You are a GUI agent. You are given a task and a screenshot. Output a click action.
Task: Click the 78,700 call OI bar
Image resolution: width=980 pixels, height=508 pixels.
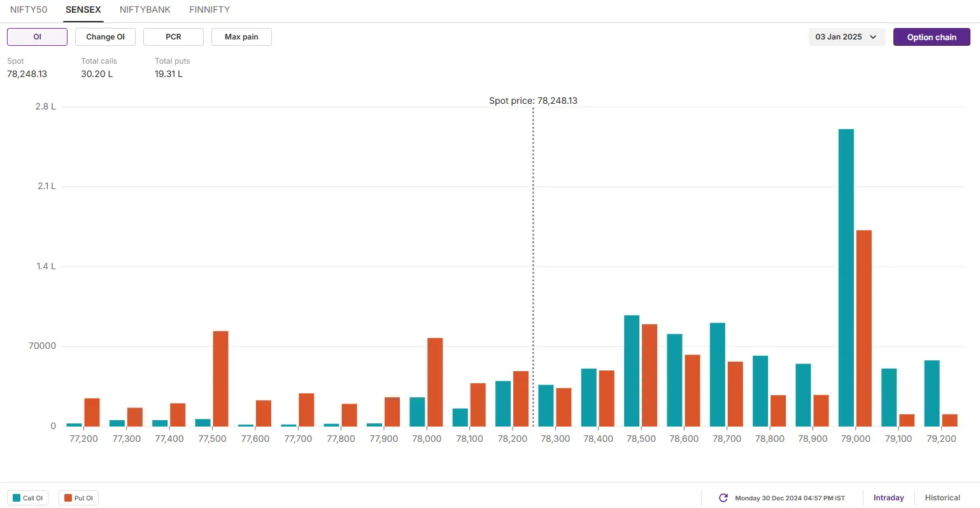point(718,374)
